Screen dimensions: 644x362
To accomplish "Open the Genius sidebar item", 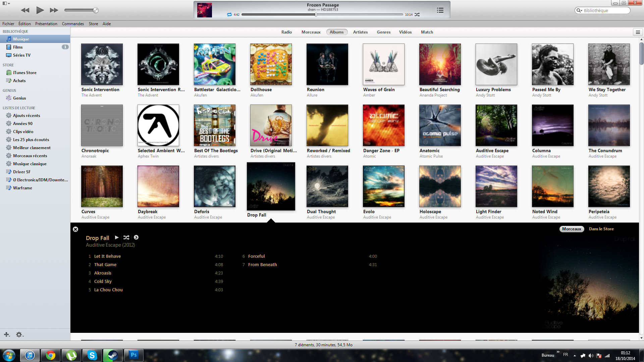I will [x=35, y=98].
